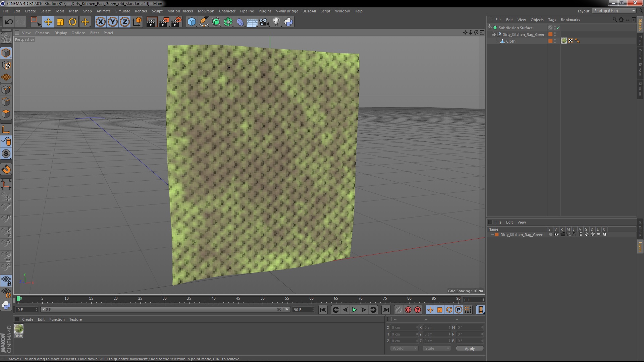
Task: Open the Layout dropdown Startup (User)
Action: point(614,11)
